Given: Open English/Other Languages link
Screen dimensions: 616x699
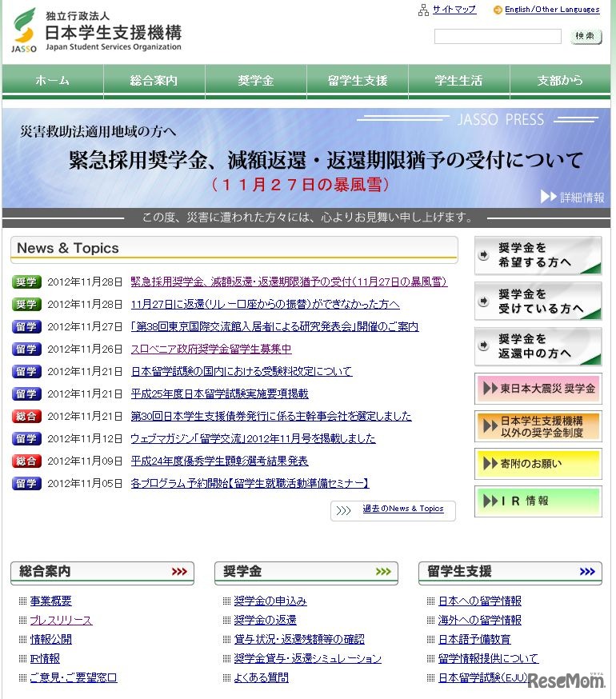Looking at the screenshot, I should pos(552,10).
